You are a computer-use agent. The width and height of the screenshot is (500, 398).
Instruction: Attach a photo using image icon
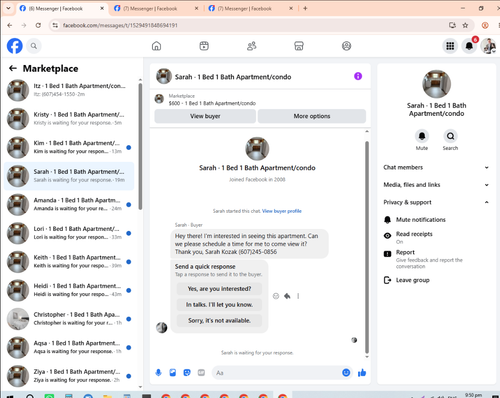pyautogui.click(x=173, y=373)
